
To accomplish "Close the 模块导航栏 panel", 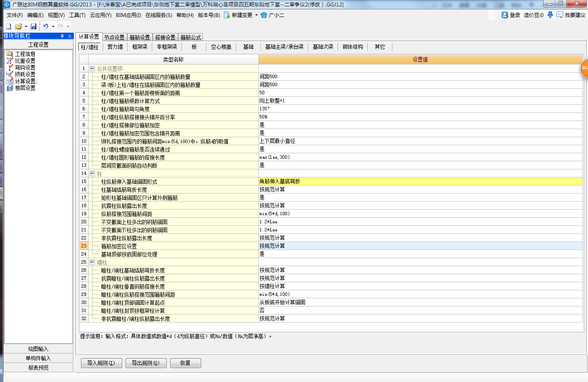I will 70,36.
